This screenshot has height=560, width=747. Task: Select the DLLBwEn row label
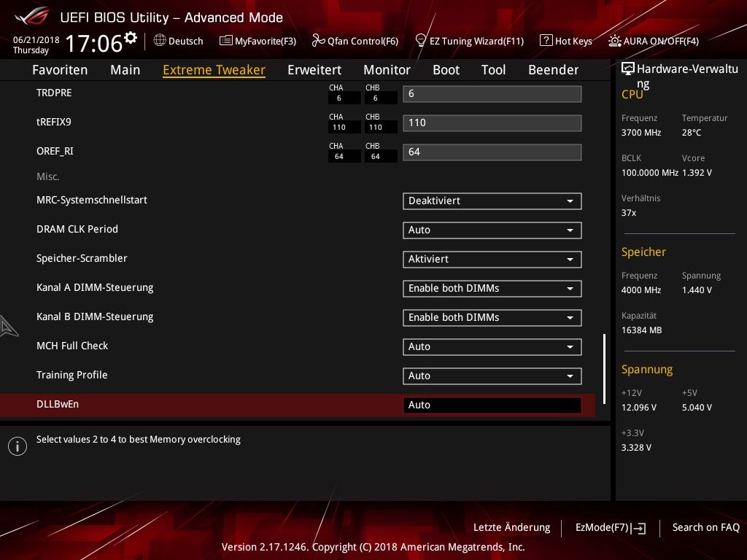coord(58,404)
